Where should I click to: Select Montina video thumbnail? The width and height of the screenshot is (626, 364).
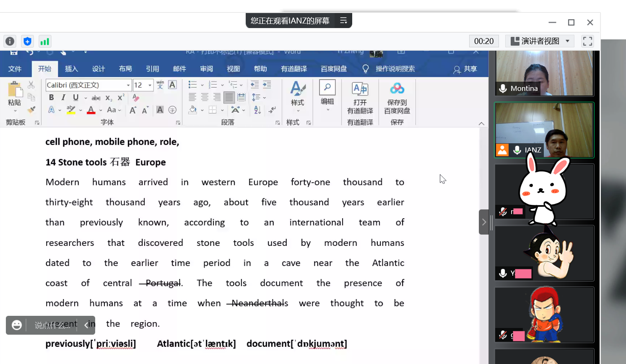[544, 73]
